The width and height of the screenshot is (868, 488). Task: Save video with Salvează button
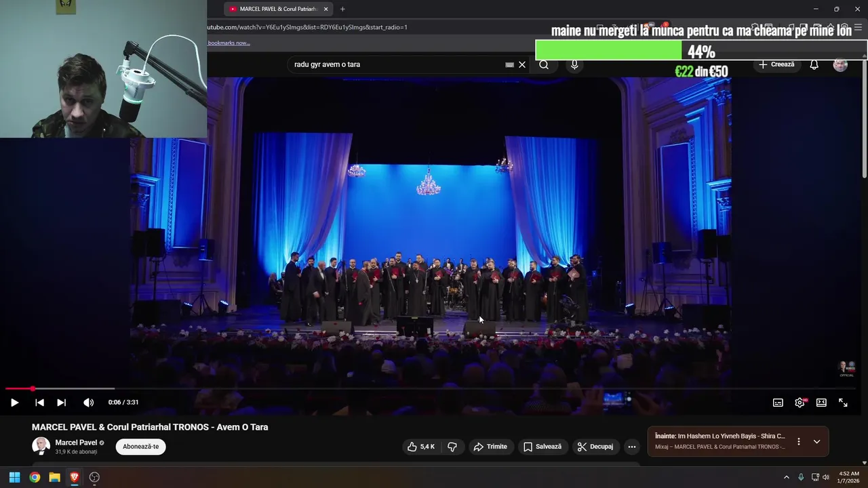542,447
